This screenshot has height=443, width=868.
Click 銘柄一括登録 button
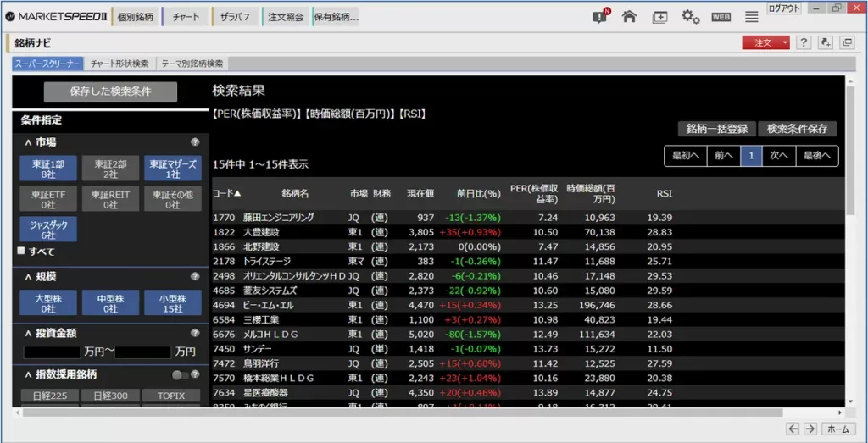[717, 129]
